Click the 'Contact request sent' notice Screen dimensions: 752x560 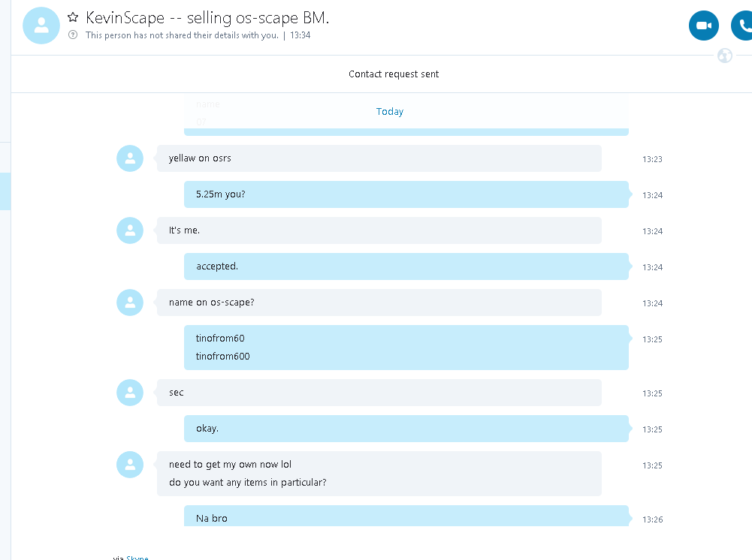[x=394, y=74]
